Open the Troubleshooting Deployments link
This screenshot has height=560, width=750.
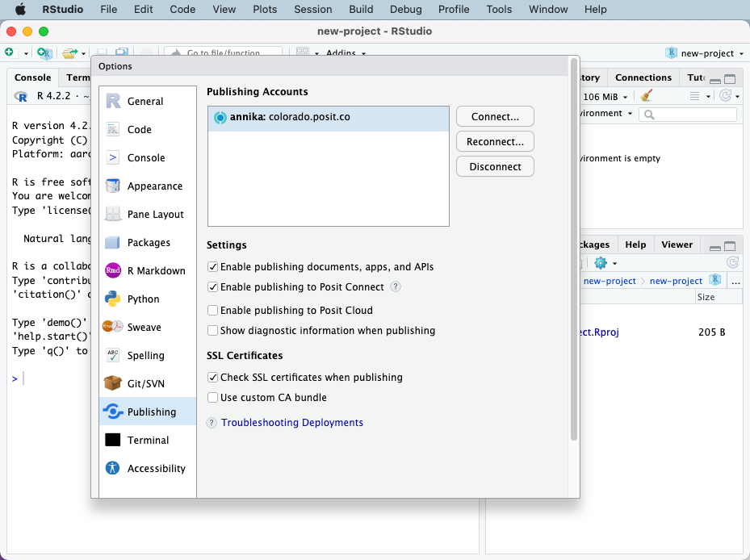pyautogui.click(x=291, y=423)
